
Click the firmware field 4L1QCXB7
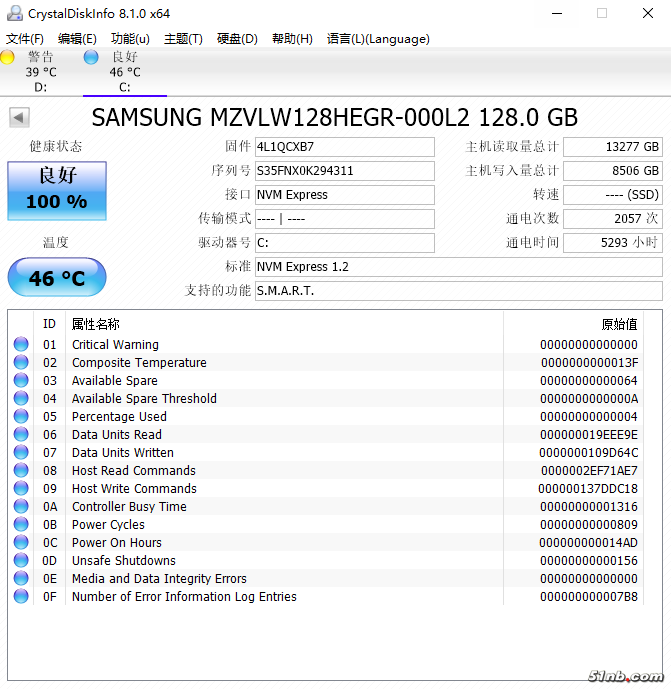tap(344, 147)
